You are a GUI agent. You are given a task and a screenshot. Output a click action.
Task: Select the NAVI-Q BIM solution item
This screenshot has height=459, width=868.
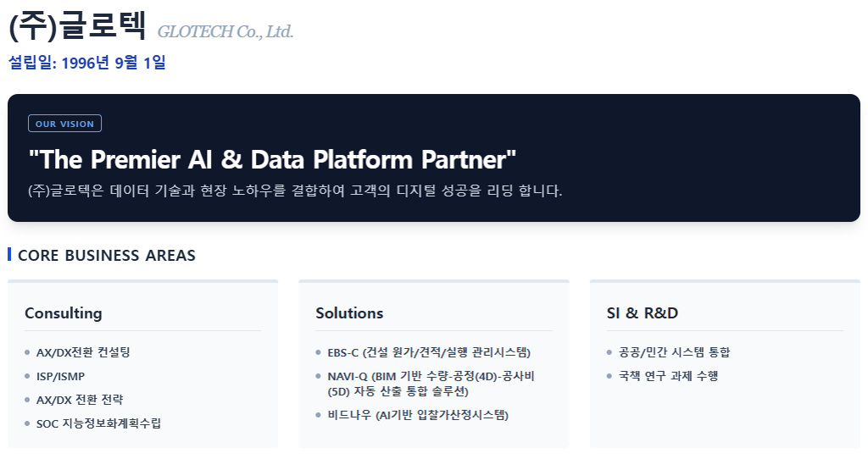(431, 384)
